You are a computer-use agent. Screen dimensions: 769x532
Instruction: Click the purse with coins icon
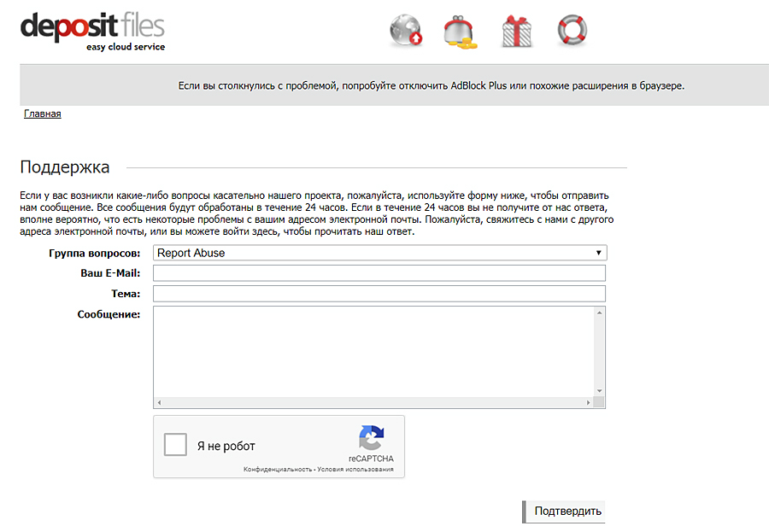pyautogui.click(x=460, y=32)
